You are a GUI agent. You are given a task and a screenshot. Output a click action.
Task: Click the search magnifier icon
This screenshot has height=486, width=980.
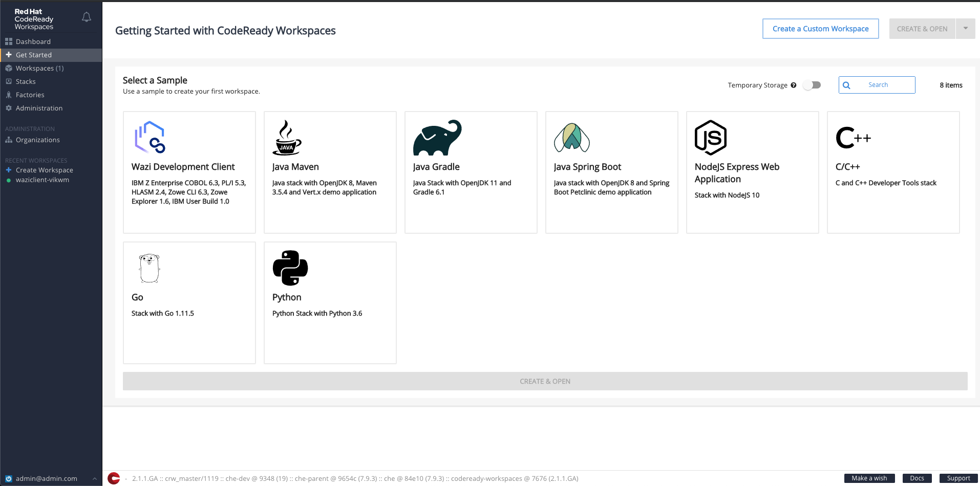[847, 85]
